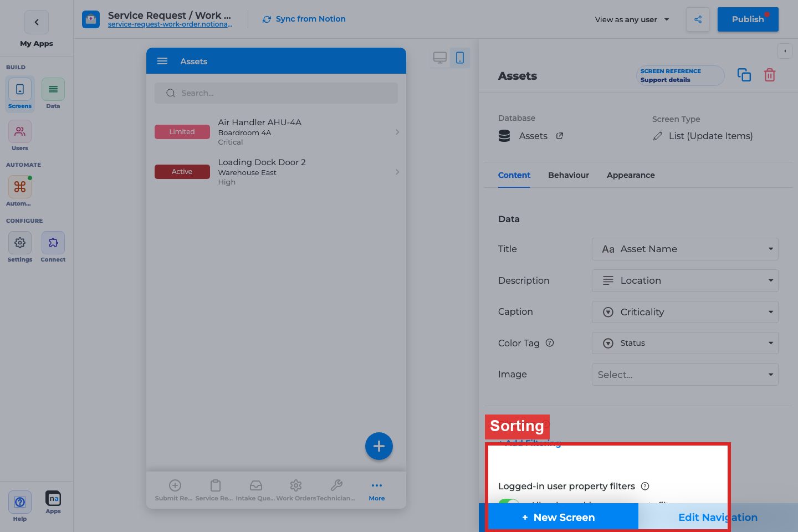Duplicate the Assets screen

tap(744, 75)
